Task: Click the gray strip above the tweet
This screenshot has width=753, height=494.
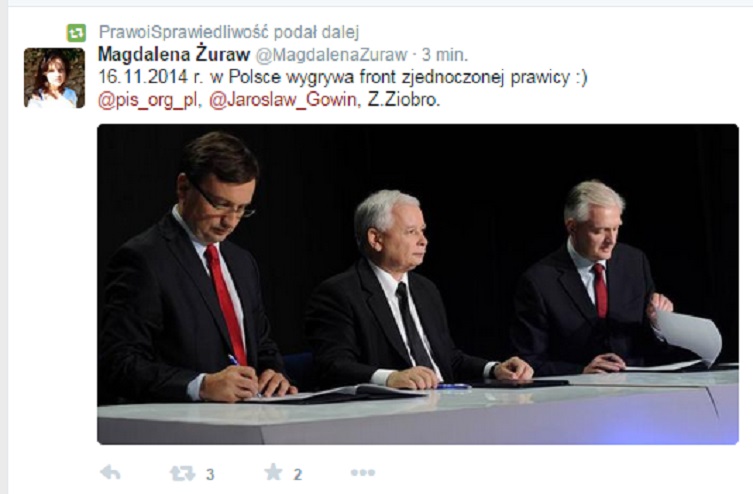Action: pos(376,3)
